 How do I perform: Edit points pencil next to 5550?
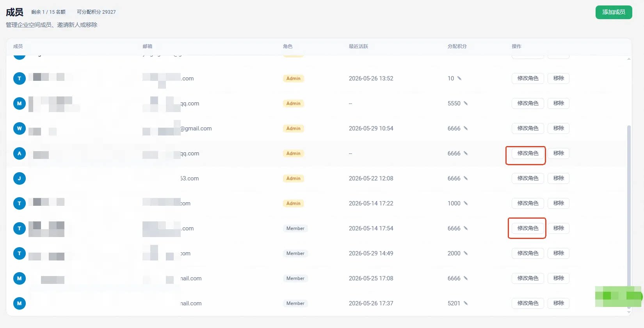466,103
